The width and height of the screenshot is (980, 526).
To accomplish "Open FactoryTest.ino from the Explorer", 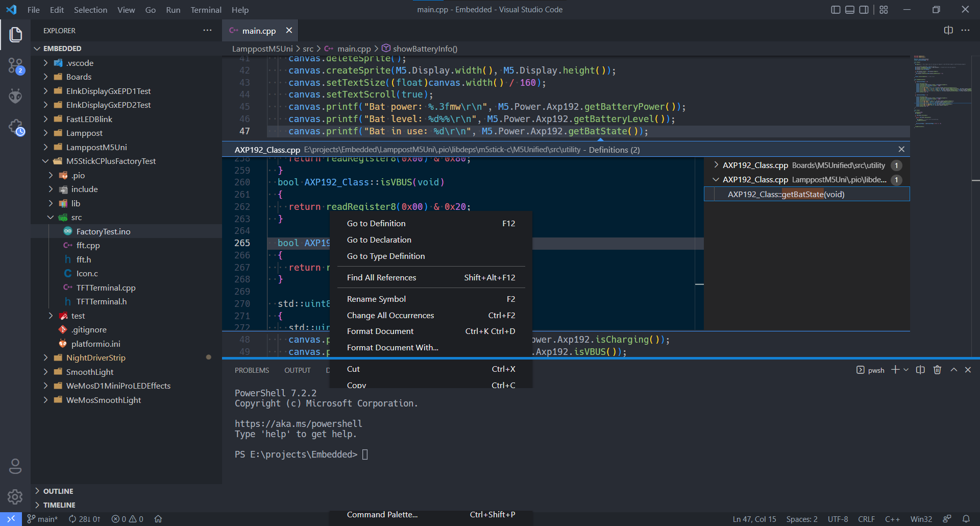I will point(103,231).
